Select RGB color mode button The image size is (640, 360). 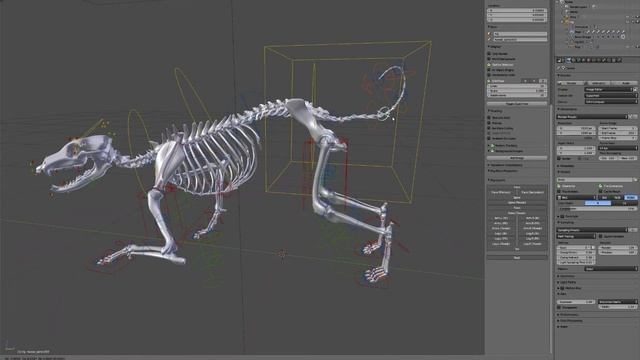[x=618, y=197]
